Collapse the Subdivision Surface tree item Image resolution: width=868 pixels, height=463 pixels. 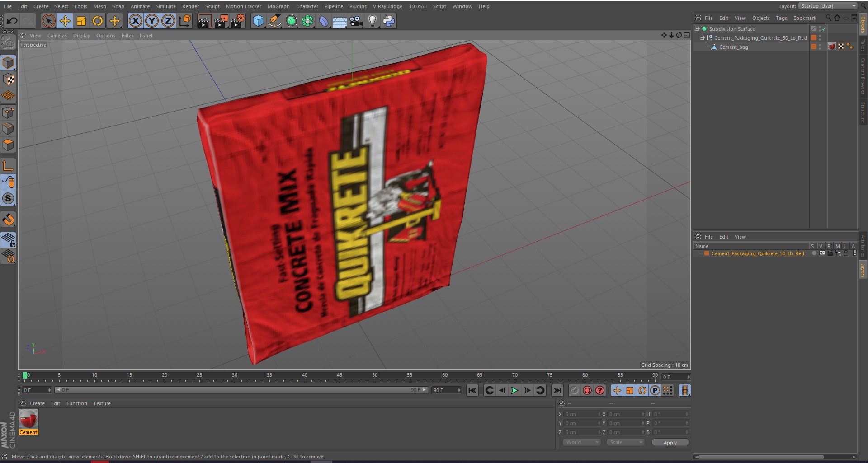point(697,28)
